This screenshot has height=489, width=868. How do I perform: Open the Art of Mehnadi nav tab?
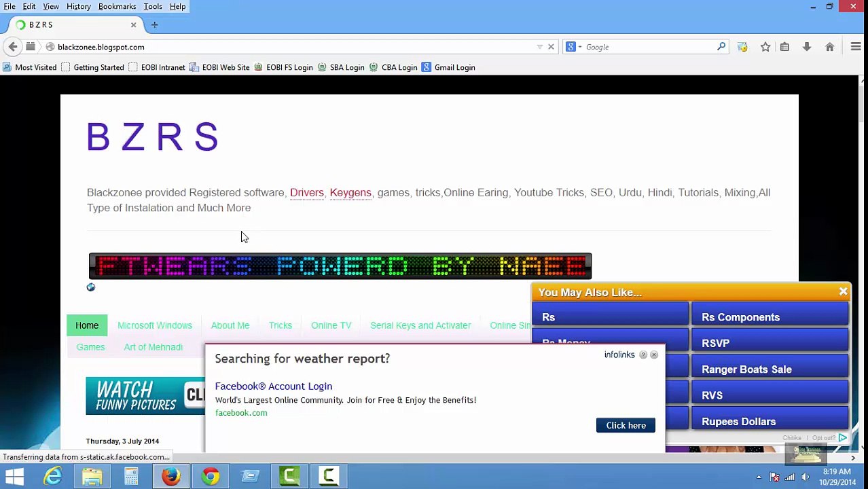click(153, 347)
